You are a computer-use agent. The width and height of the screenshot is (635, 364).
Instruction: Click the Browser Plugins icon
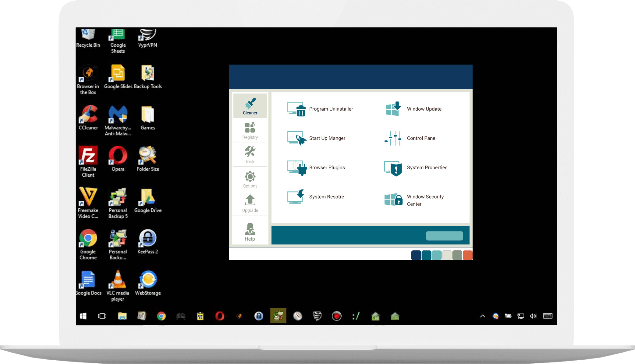tap(297, 168)
